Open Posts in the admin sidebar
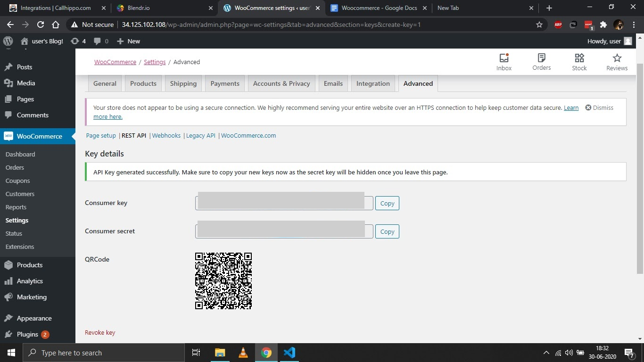The height and width of the screenshot is (362, 644). click(x=38, y=67)
